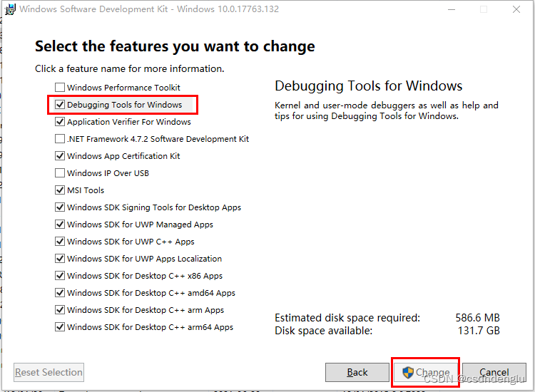
Task: Click the 586.6 MB disk space value
Action: (x=477, y=318)
